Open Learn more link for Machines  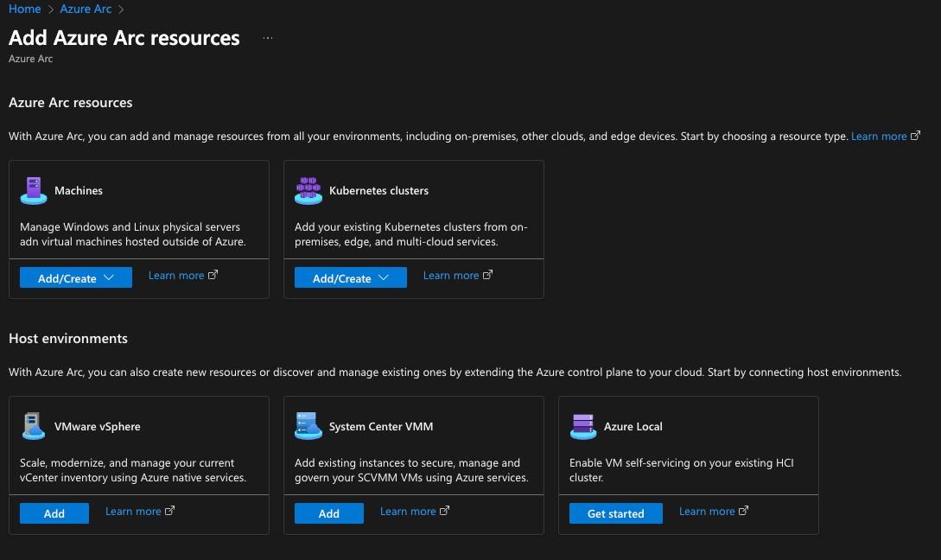[x=176, y=276]
